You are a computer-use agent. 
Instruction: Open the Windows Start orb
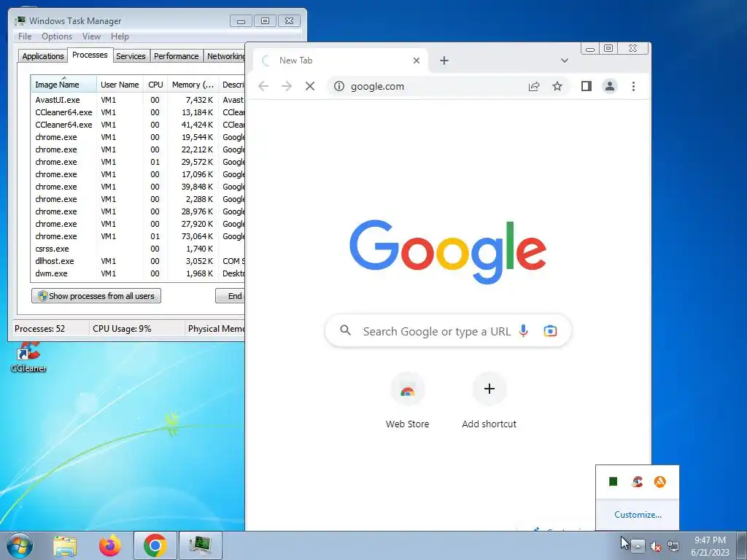point(20,545)
